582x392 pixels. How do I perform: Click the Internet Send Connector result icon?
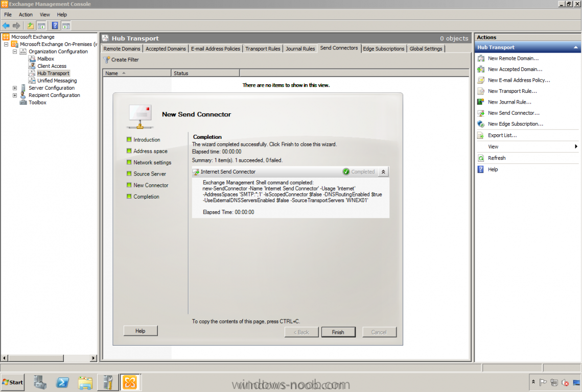point(196,171)
